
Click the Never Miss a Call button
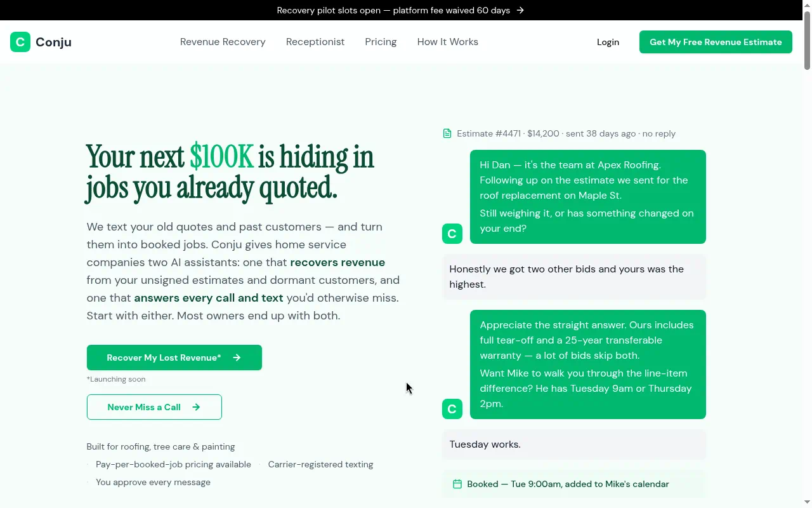click(x=154, y=407)
